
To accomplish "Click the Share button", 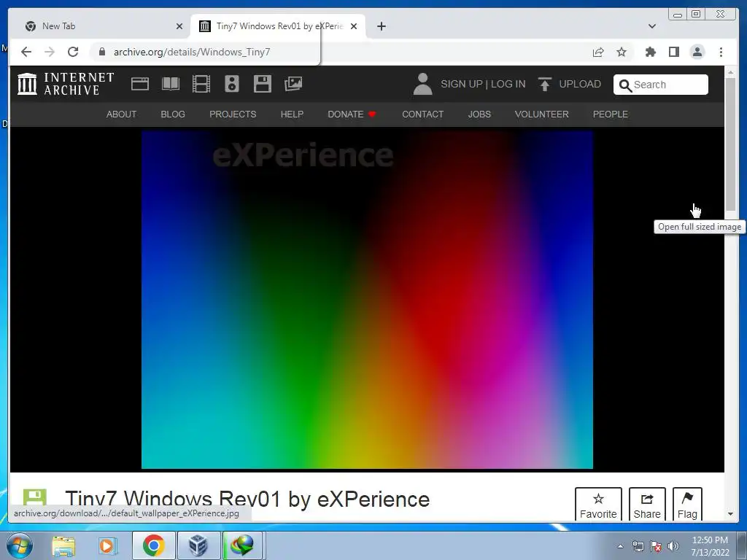I will coord(647,505).
